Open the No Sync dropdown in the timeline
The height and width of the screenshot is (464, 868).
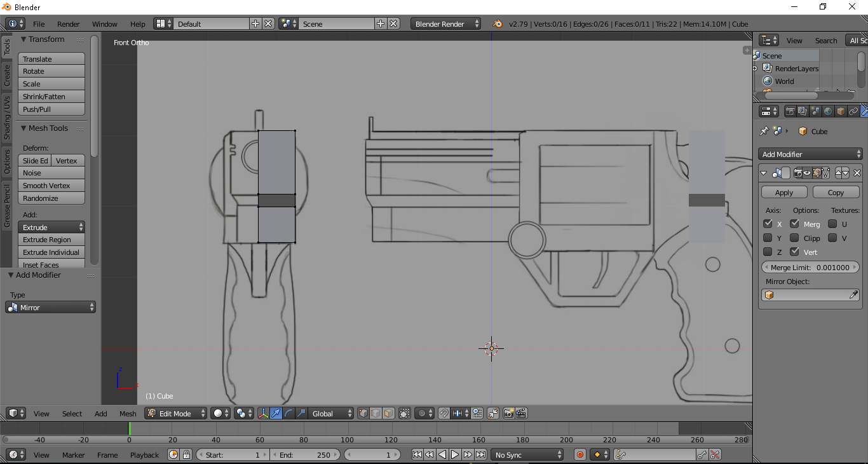[x=526, y=454]
